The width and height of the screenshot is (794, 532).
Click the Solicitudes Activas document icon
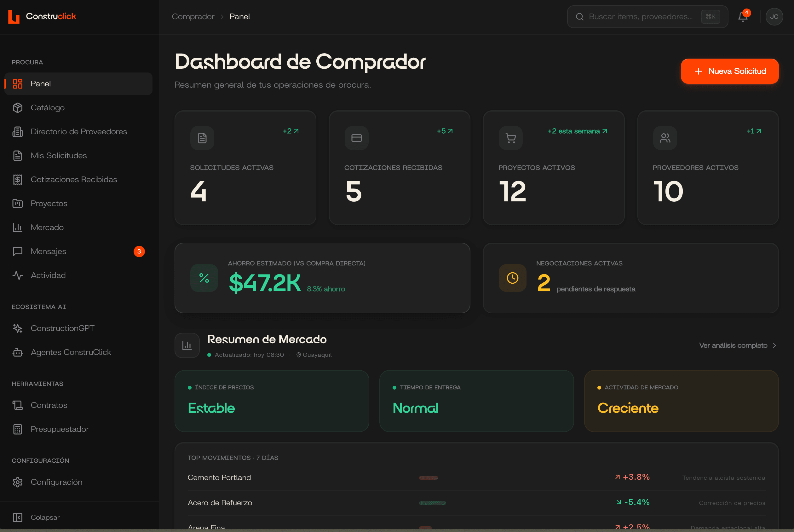[x=202, y=138]
